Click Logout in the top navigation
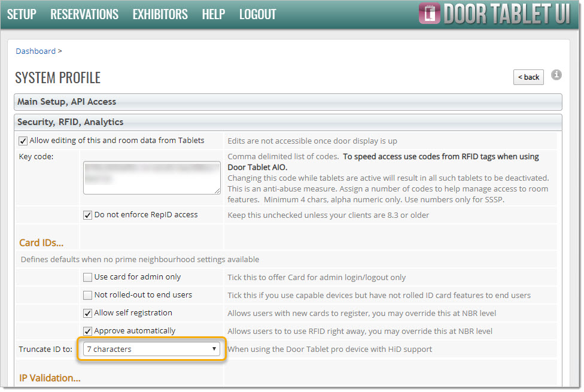584x392 pixels. coord(258,14)
